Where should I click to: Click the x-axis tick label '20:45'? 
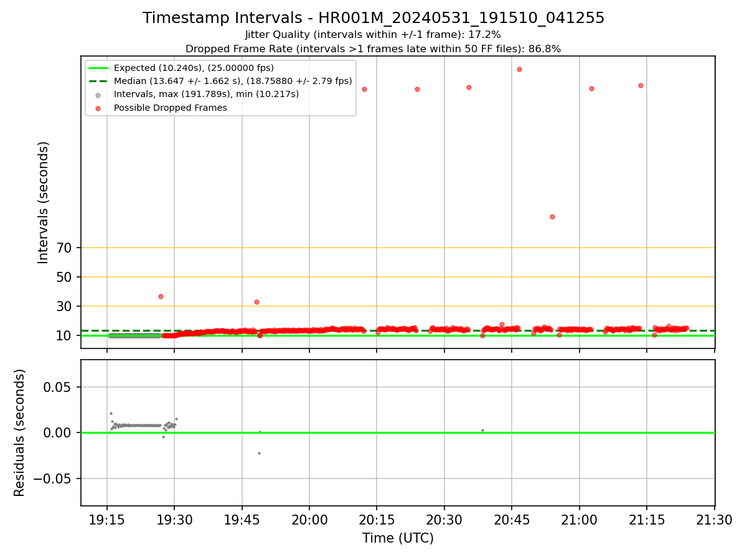pyautogui.click(x=512, y=519)
